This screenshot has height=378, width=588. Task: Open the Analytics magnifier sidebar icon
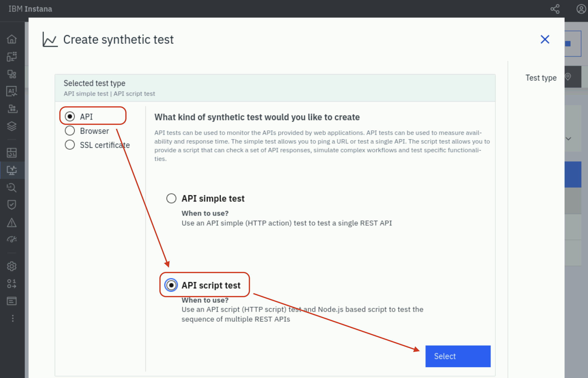point(12,188)
